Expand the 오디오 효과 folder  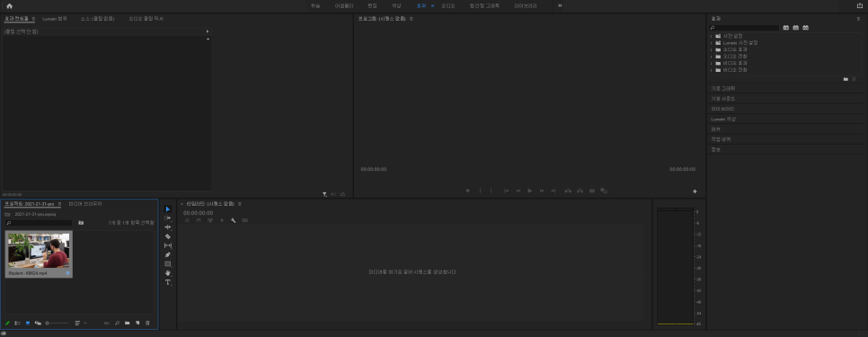click(x=711, y=49)
